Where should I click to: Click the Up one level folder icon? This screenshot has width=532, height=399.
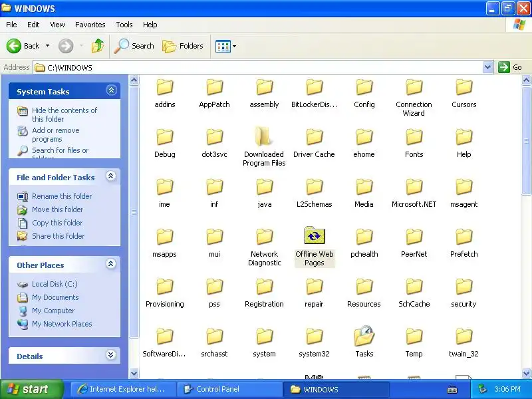coord(98,46)
